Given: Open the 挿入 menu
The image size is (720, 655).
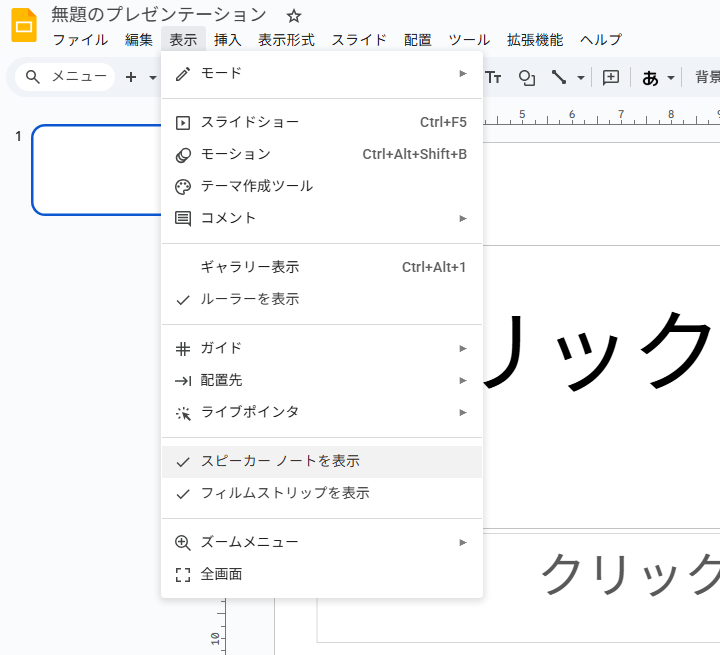Looking at the screenshot, I should click(228, 40).
